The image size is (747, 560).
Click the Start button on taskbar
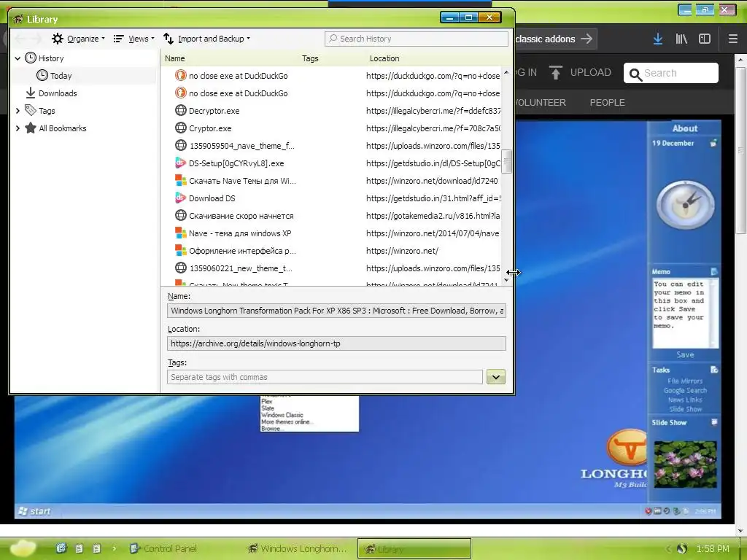(x=23, y=548)
